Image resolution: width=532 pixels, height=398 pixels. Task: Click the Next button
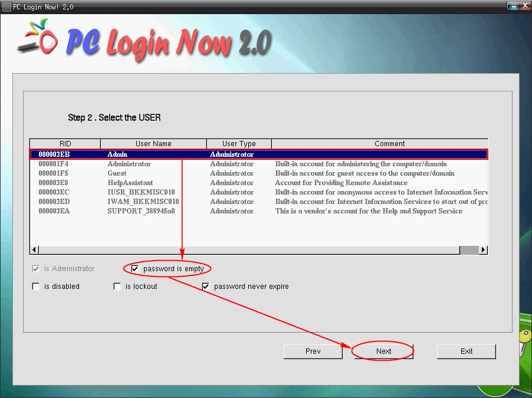pos(384,351)
